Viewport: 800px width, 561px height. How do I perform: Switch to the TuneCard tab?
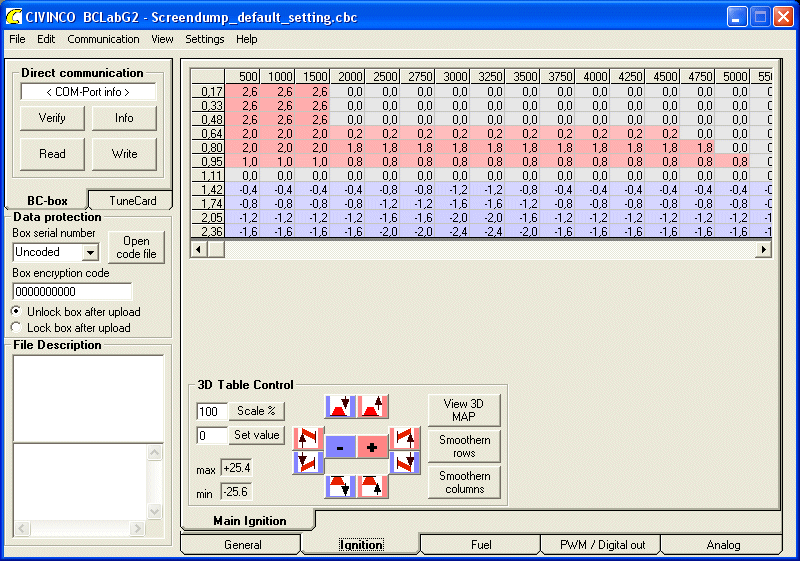point(133,200)
